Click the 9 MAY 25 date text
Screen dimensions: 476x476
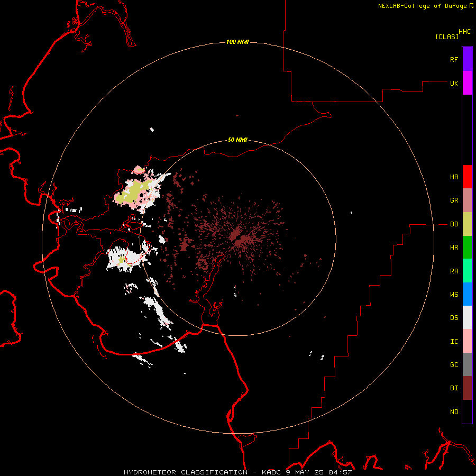click(x=305, y=472)
